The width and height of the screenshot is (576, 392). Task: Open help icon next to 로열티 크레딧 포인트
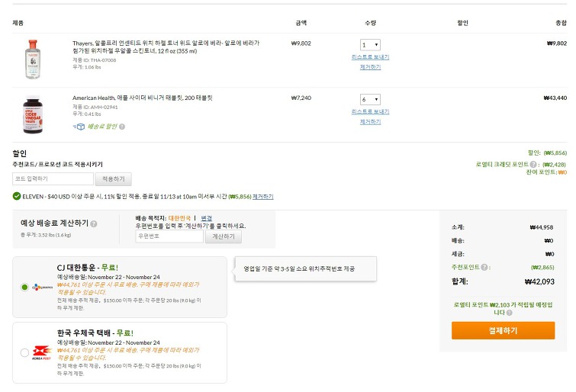tap(533, 164)
